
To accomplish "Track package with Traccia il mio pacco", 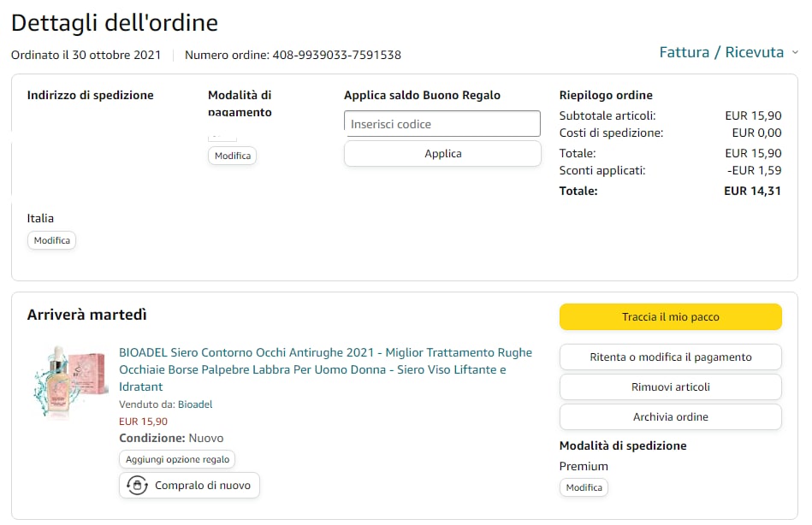I will click(670, 317).
